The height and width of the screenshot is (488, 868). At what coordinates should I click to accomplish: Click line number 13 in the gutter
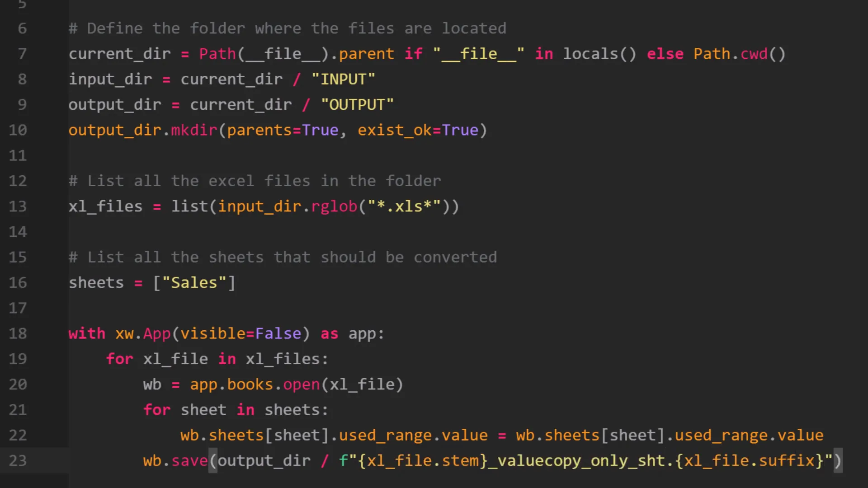(18, 206)
